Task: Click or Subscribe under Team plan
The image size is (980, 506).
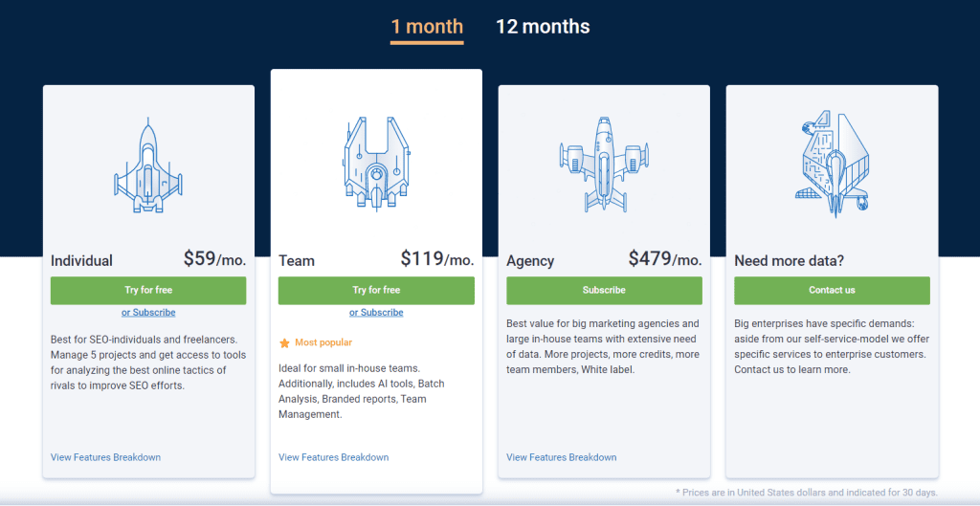Action: point(376,313)
